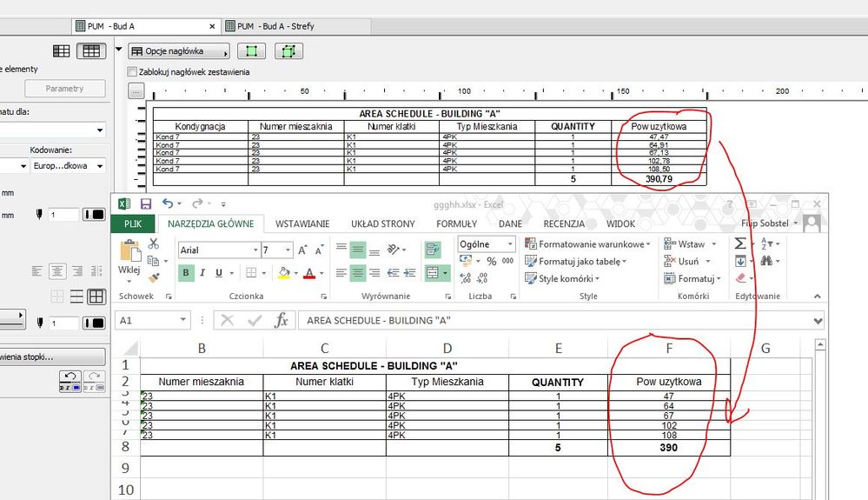Click the percent style icon
Screen dimensions: 868x500
point(491,261)
